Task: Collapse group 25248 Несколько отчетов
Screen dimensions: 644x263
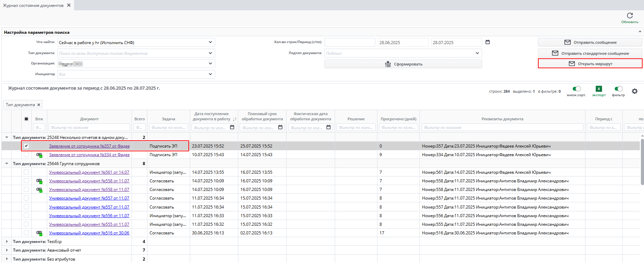Action: 7,137
